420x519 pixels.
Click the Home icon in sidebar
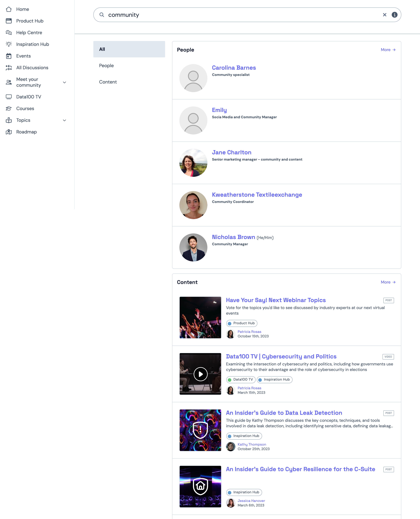[x=9, y=9]
